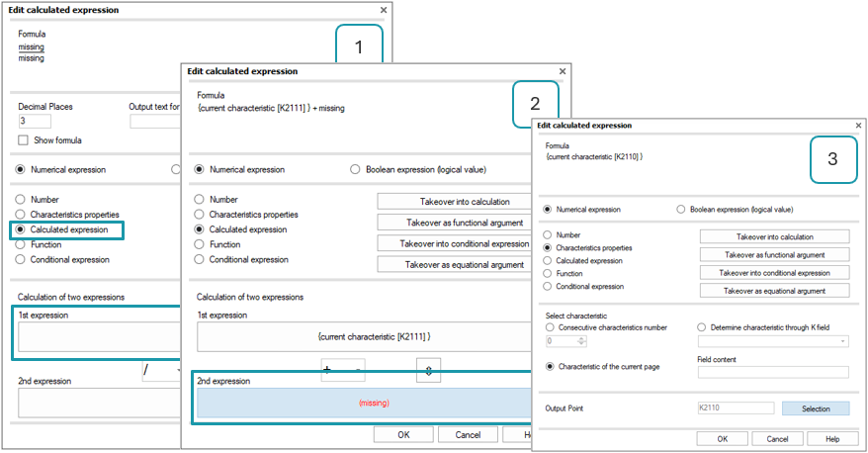This screenshot has width=868, height=453.
Task: Select Characteristics properties in dialog 2
Action: (199, 215)
